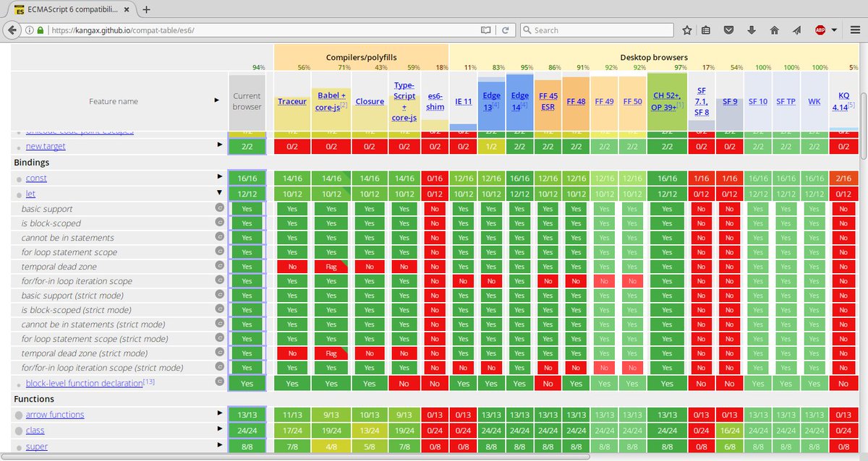Viewport: 868px width, 461px height.
Task: Open the let feature link
Action: pyautogui.click(x=30, y=194)
